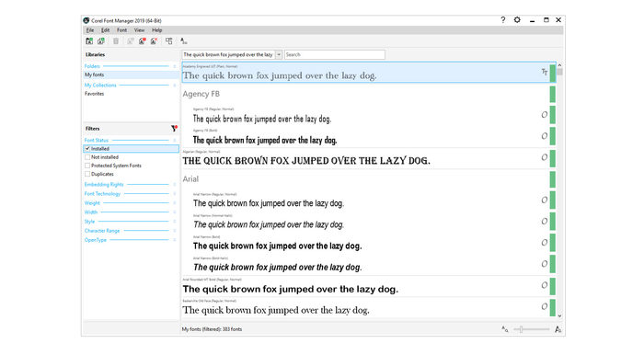Open the Font menu
The width and height of the screenshot is (644, 355).
pos(121,30)
